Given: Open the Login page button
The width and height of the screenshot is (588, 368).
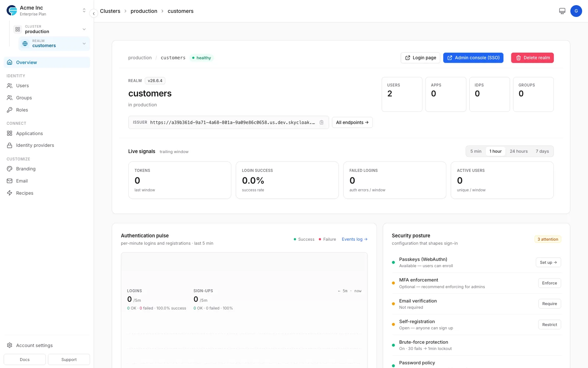Looking at the screenshot, I should 420,58.
